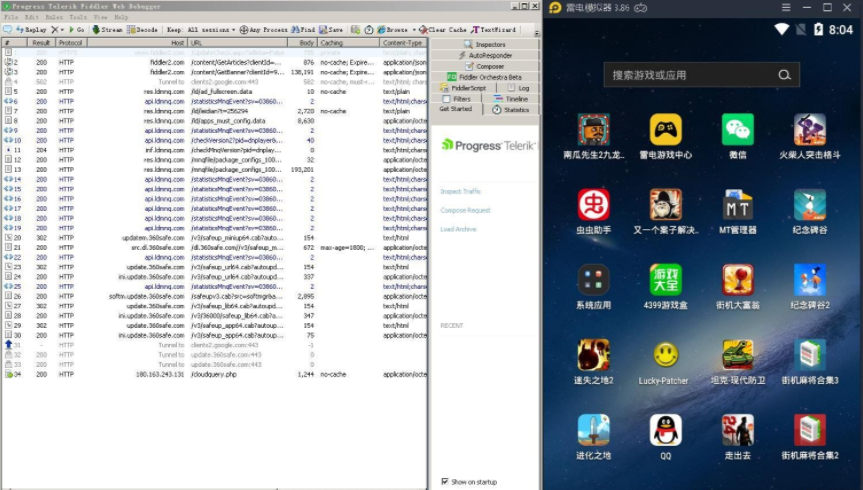Click the screenshot camera icon in Fiddler toolbar
This screenshot has height=490, width=863.
356,29
